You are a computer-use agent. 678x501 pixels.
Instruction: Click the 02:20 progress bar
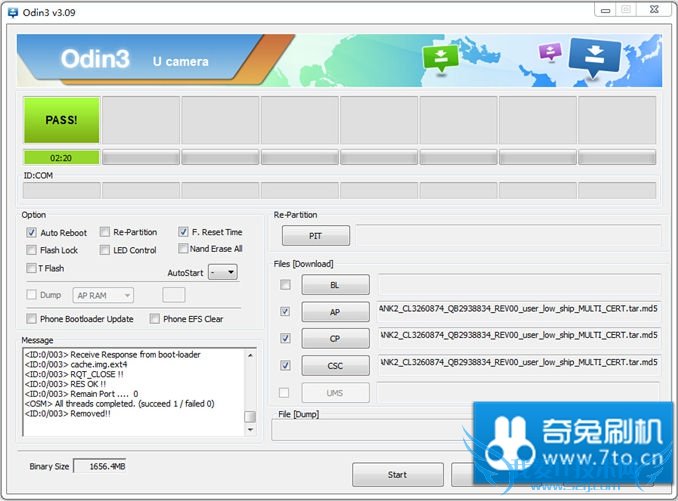tap(61, 158)
